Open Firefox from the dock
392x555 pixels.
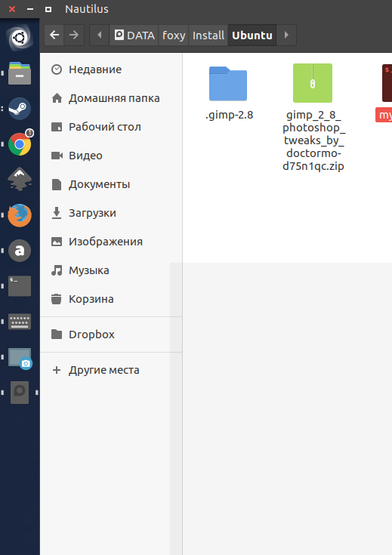click(20, 215)
